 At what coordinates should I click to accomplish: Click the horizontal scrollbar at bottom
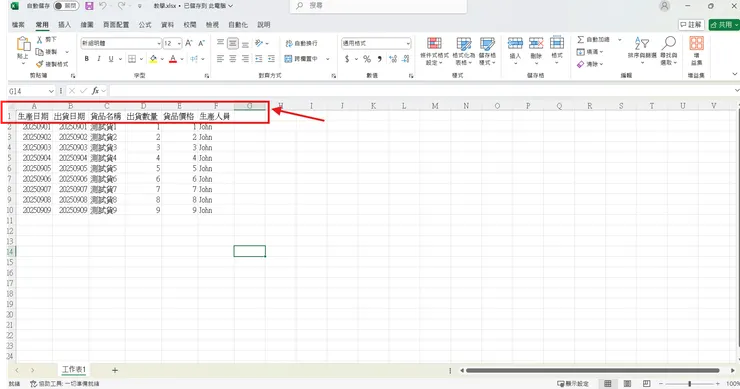[x=593, y=371]
